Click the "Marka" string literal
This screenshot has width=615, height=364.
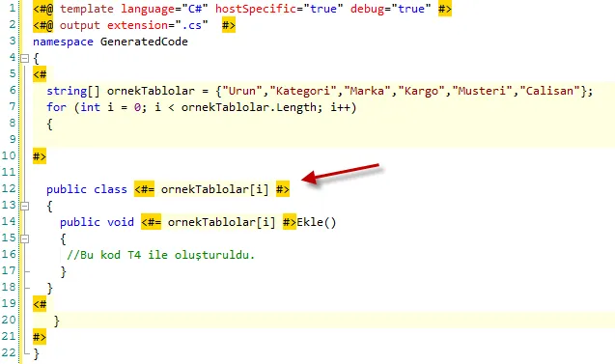pyautogui.click(x=367, y=91)
